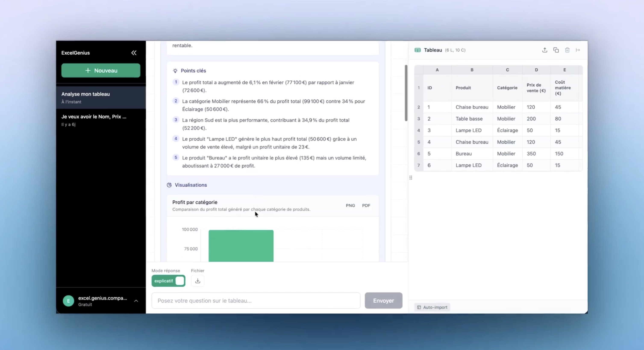
Task: Click the export/upload table icon
Action: click(544, 50)
